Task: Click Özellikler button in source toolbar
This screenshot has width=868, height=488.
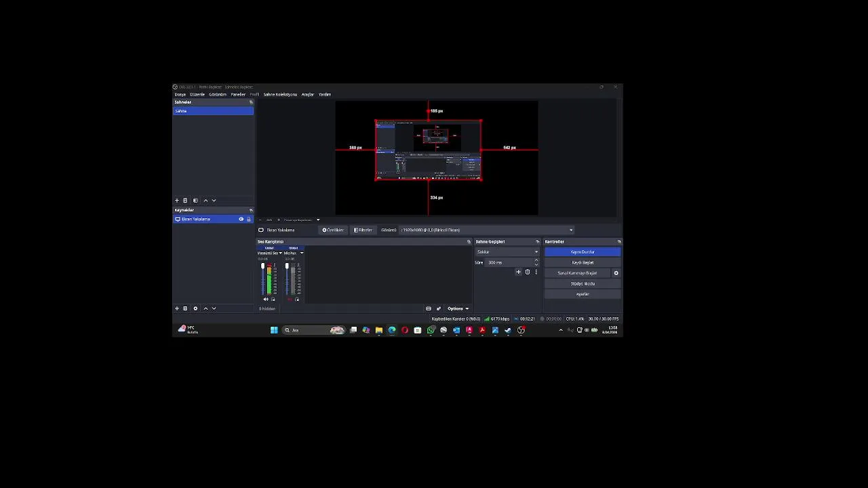Action: (x=333, y=230)
